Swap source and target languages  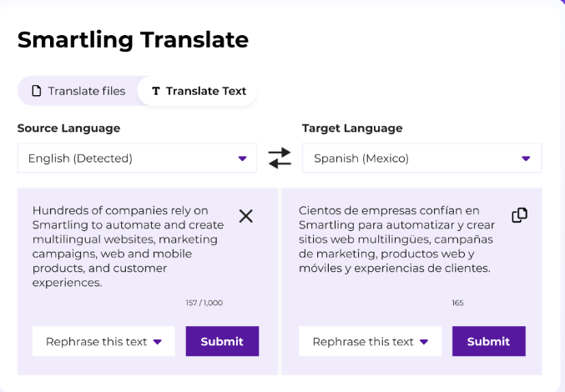[280, 158]
